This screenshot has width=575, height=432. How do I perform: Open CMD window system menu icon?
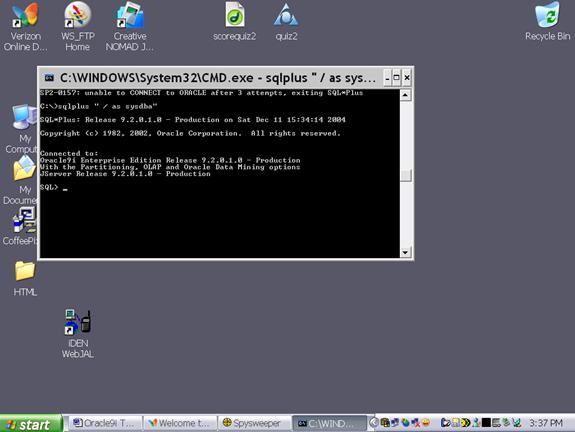tap(49, 78)
